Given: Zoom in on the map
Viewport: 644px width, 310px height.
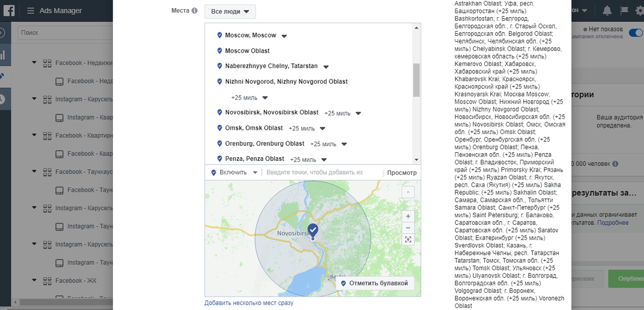Looking at the screenshot, I should (x=408, y=216).
